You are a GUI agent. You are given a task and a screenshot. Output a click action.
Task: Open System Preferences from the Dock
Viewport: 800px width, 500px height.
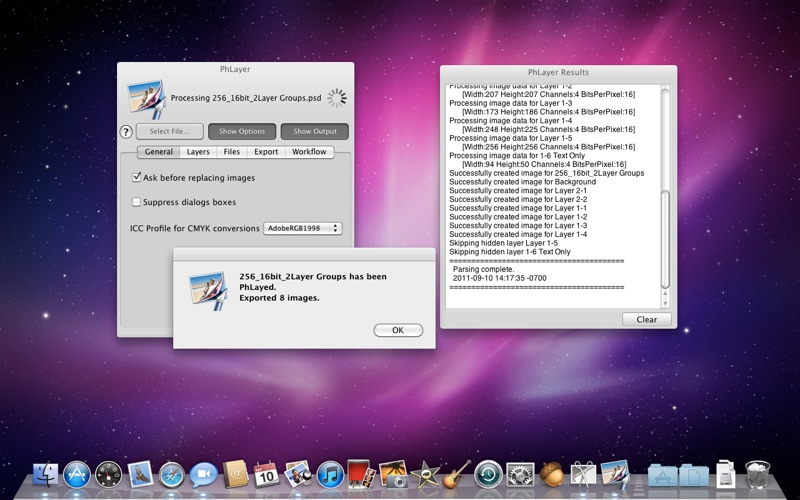pos(520,474)
